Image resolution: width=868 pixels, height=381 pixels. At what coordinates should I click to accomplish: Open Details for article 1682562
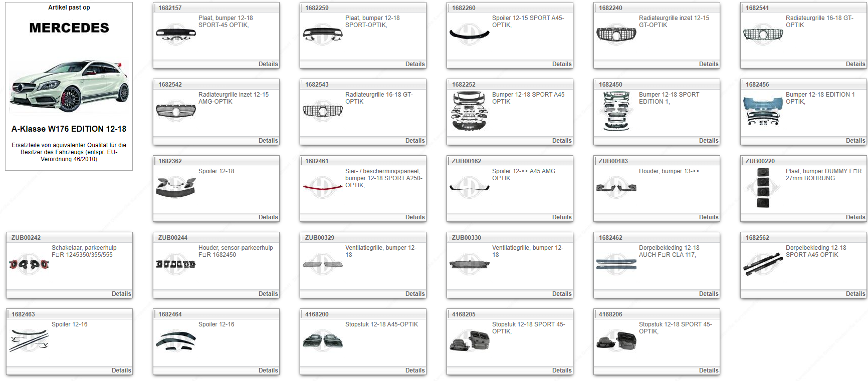point(855,294)
